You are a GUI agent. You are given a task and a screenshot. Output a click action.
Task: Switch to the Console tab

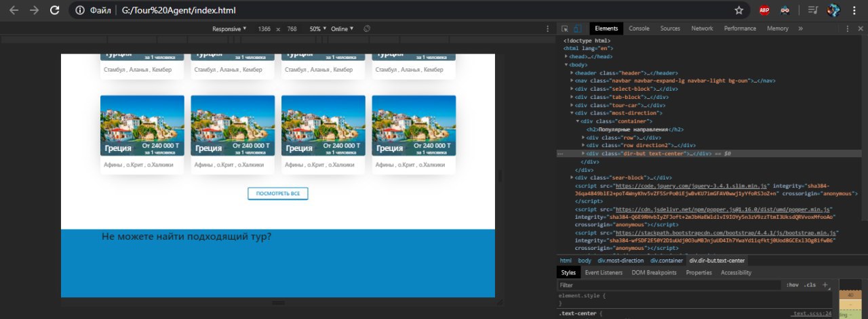pos(639,28)
